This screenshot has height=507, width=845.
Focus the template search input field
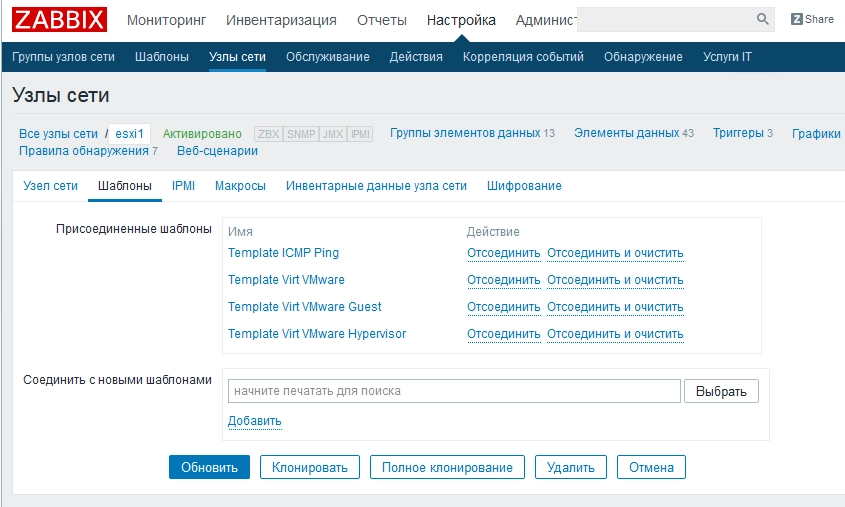(453, 391)
